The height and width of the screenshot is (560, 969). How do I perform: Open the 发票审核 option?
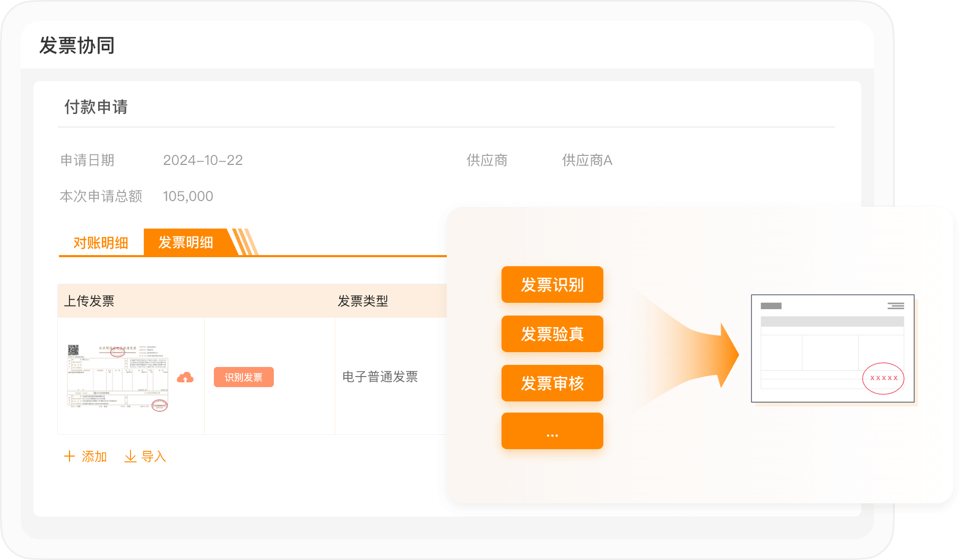(552, 383)
